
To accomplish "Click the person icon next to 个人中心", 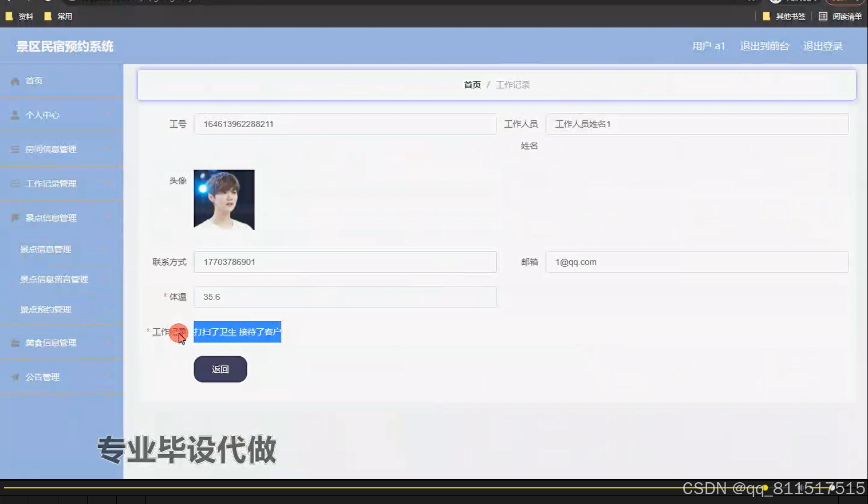I will (x=14, y=115).
